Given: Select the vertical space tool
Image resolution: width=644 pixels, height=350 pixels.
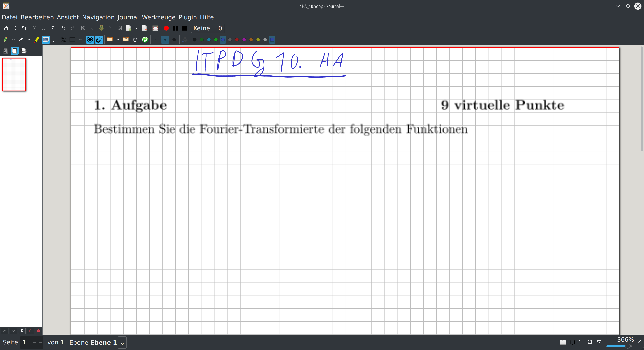Looking at the screenshot, I should pos(126,39).
